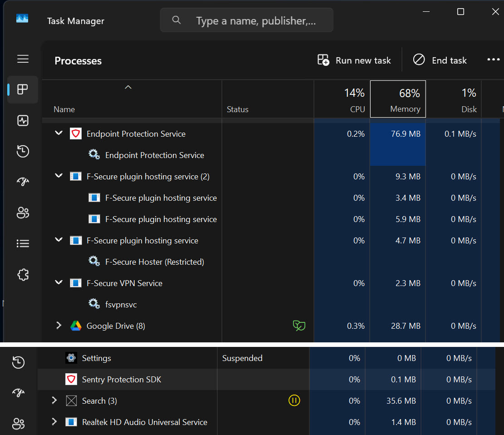Collapse the F-Secure VPN Service group
This screenshot has height=435, width=504.
tap(59, 283)
